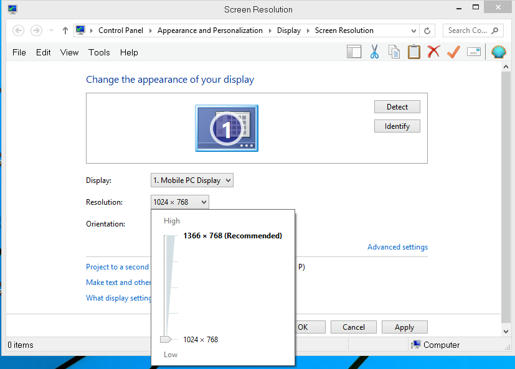Open address bar history dropdown arrow
Screen dimensions: 515x369
tap(413, 31)
